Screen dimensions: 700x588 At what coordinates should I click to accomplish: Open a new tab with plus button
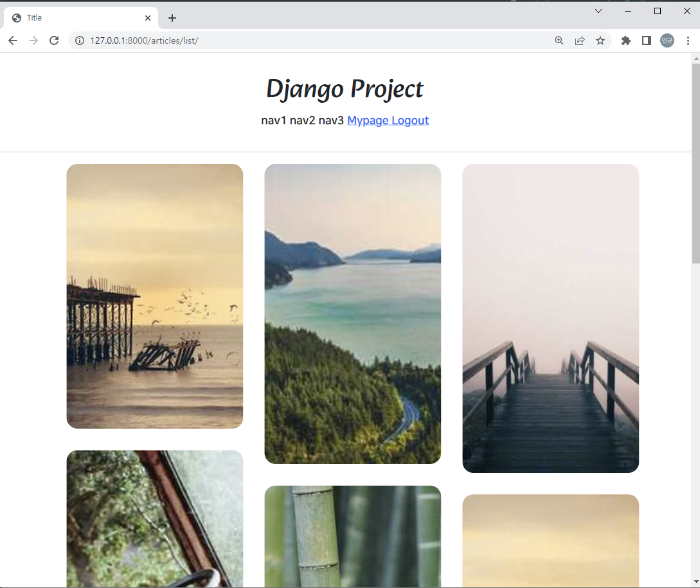pos(172,18)
